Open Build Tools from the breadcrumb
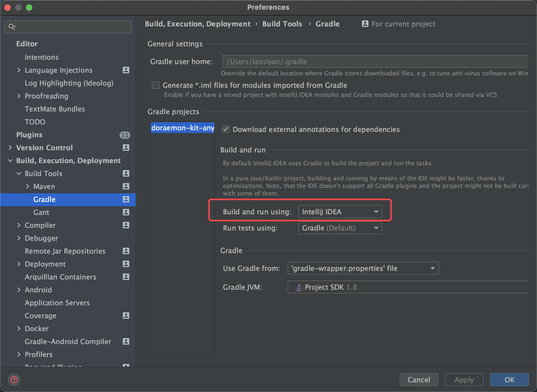Image resolution: width=537 pixels, height=392 pixels. tap(282, 24)
